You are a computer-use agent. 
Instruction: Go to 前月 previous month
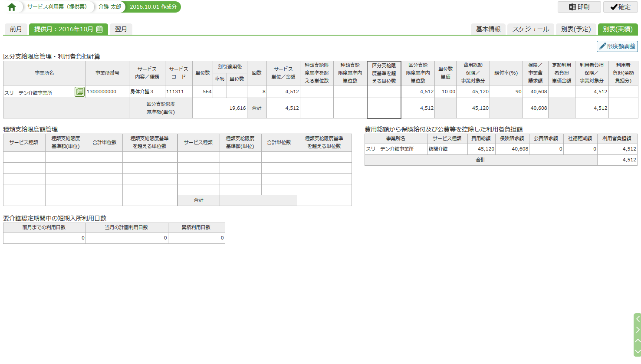point(16,29)
